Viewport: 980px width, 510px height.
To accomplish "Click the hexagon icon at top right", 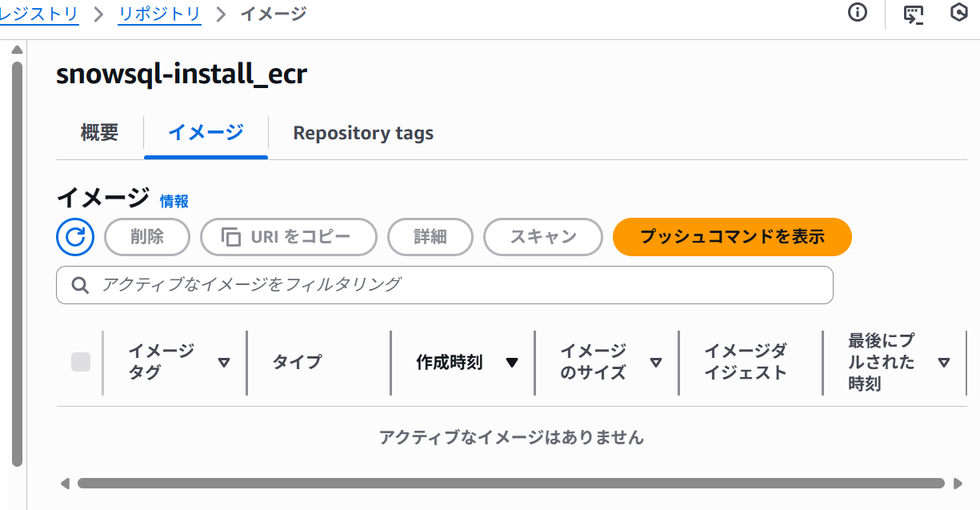I will click(959, 14).
